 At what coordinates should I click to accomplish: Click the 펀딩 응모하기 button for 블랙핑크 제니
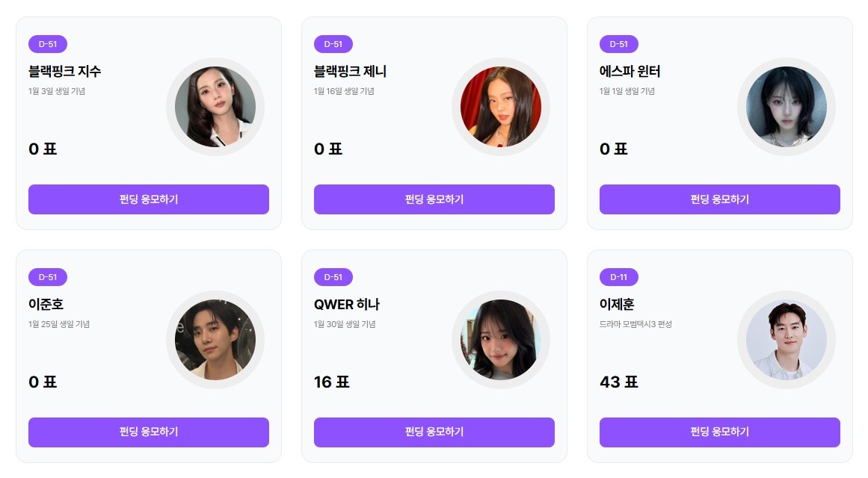(x=434, y=199)
